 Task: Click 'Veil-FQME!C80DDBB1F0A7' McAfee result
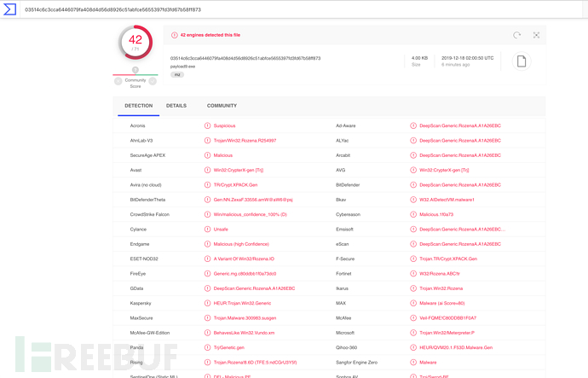447,318
